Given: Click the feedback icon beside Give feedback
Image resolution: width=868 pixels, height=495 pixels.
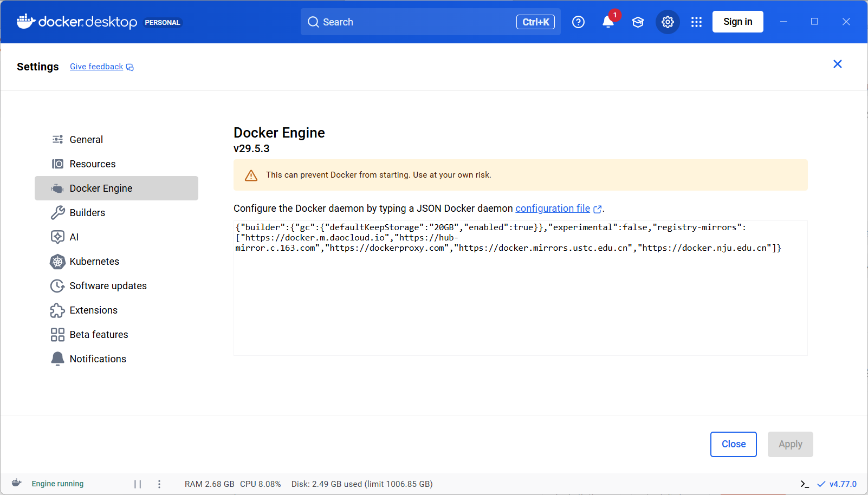Looking at the screenshot, I should tap(130, 67).
